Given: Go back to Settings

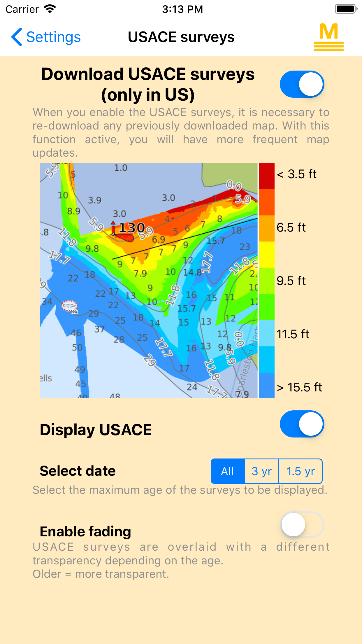Looking at the screenshot, I should (x=46, y=37).
